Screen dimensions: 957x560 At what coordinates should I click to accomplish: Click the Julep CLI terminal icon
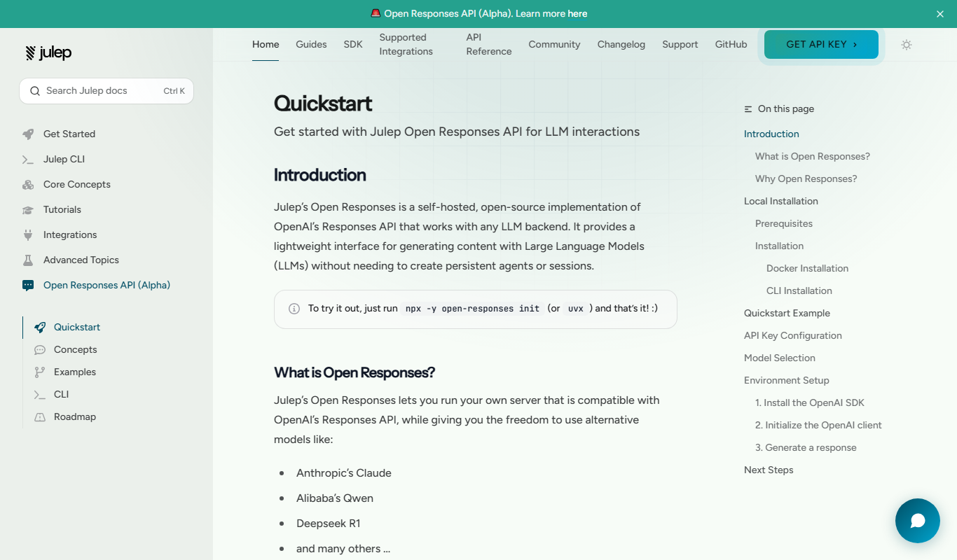[28, 159]
